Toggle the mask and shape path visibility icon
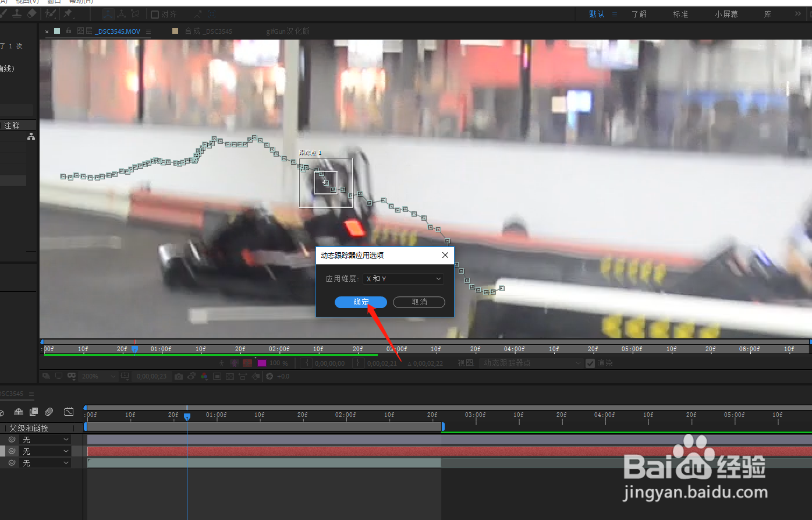812x520 pixels. (72, 376)
